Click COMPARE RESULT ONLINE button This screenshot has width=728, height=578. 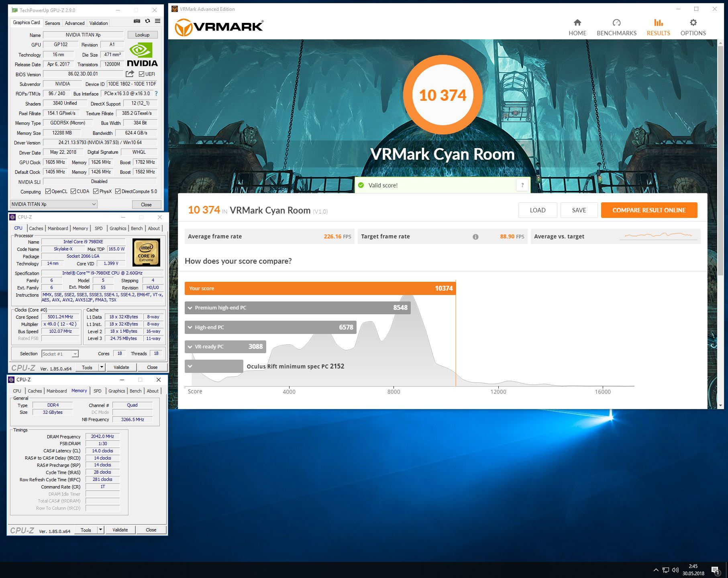coord(649,210)
